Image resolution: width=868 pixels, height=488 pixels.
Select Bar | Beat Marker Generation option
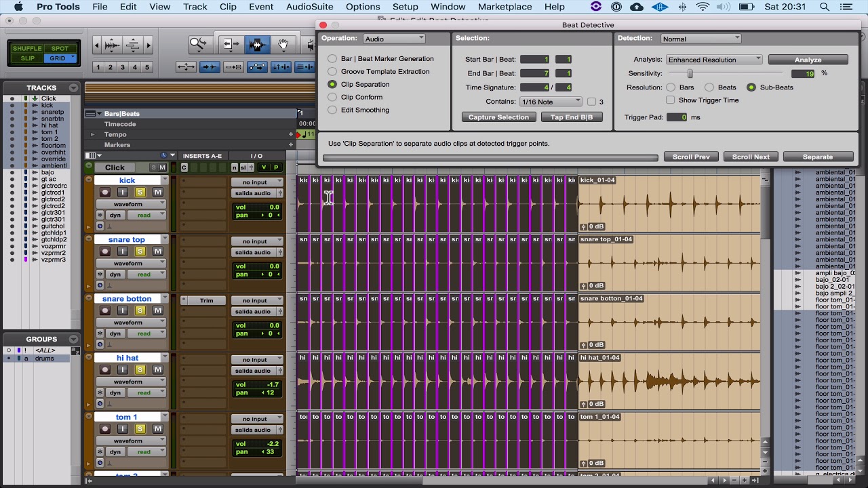coord(332,59)
